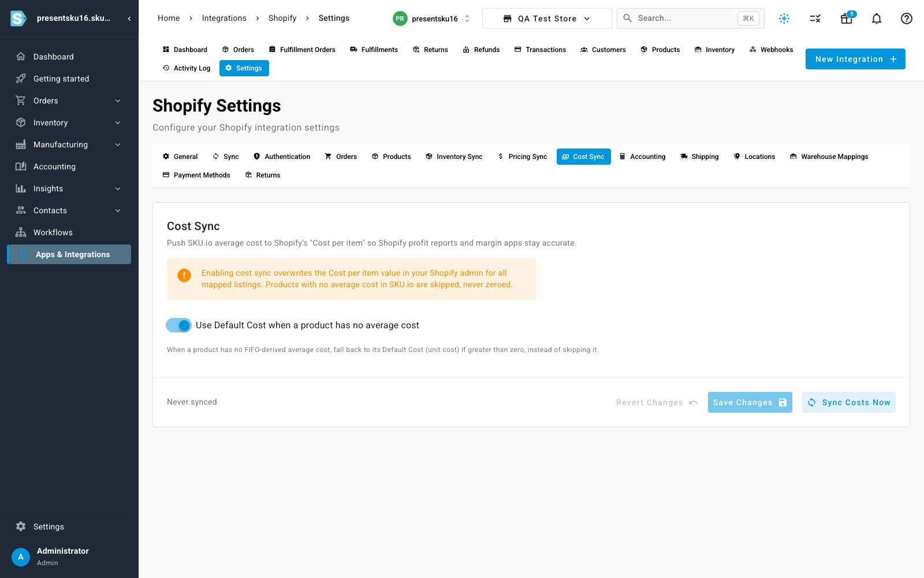
Task: Open the task checklist icon
Action: coord(815,18)
